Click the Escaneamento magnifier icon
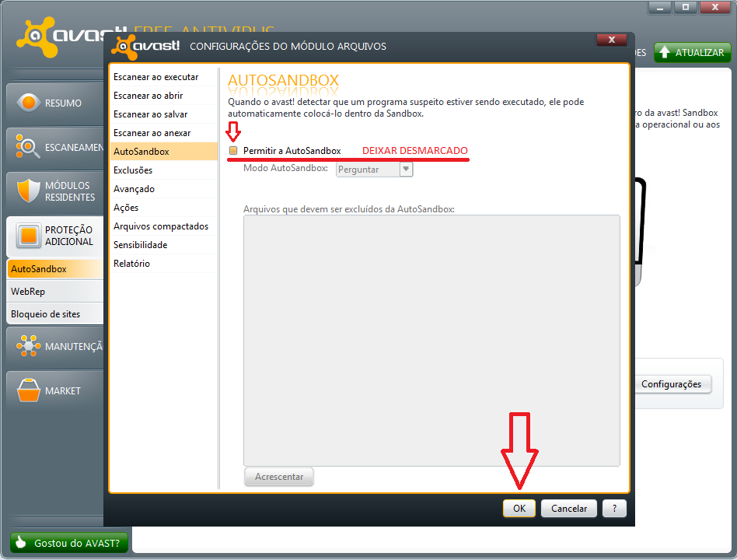737x560 pixels. (27, 146)
